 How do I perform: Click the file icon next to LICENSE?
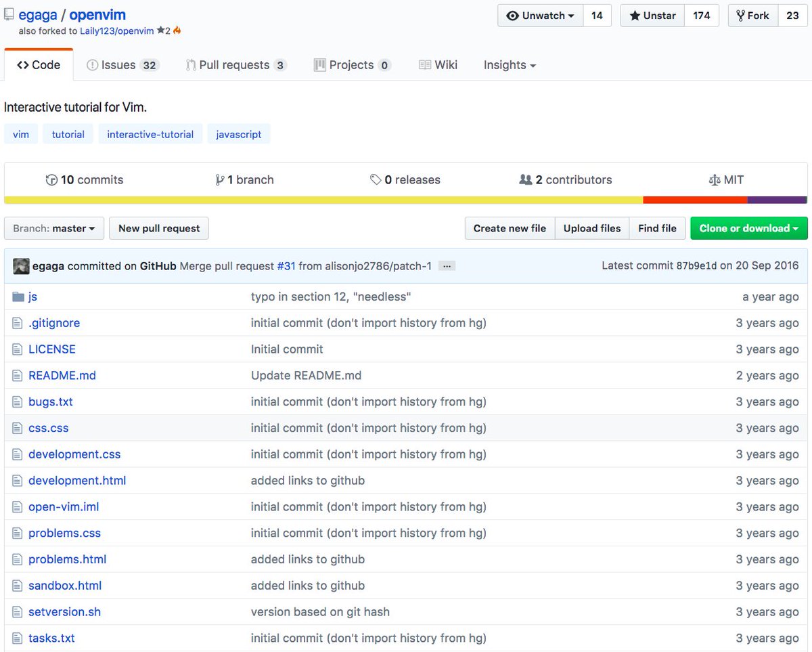pos(18,349)
